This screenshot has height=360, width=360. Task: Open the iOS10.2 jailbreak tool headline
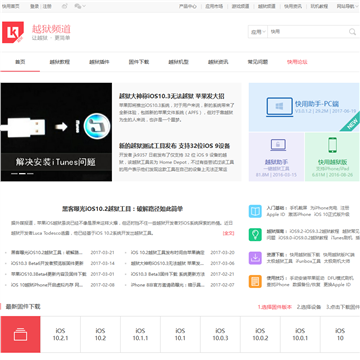pyautogui.click(x=122, y=209)
